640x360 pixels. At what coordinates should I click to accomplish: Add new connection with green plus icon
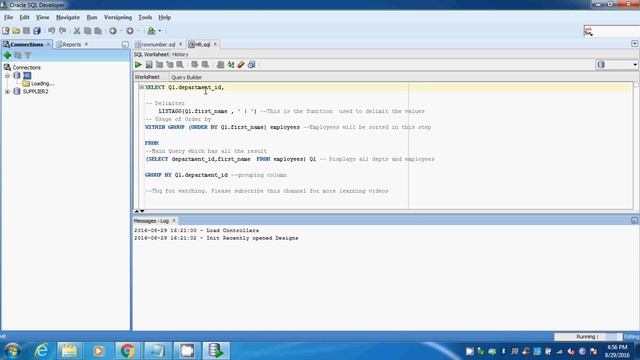[x=7, y=55]
